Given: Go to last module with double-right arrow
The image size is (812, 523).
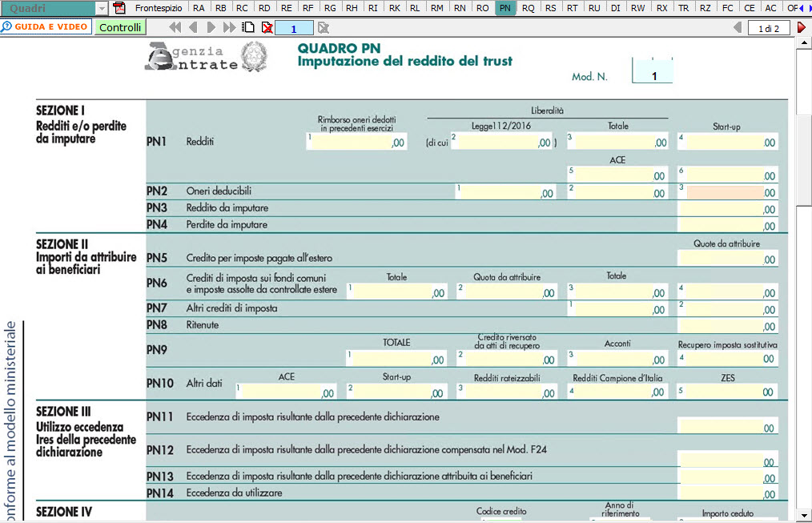Looking at the screenshot, I should click(229, 27).
